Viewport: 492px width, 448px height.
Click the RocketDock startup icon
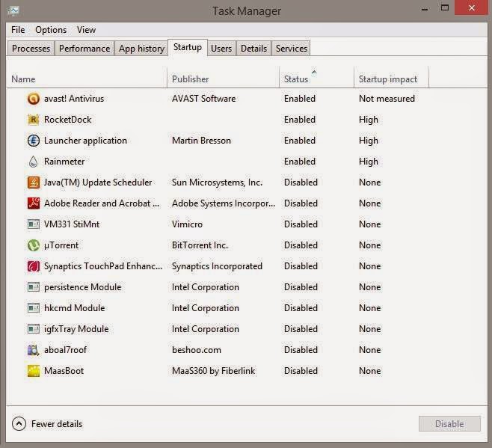33,120
